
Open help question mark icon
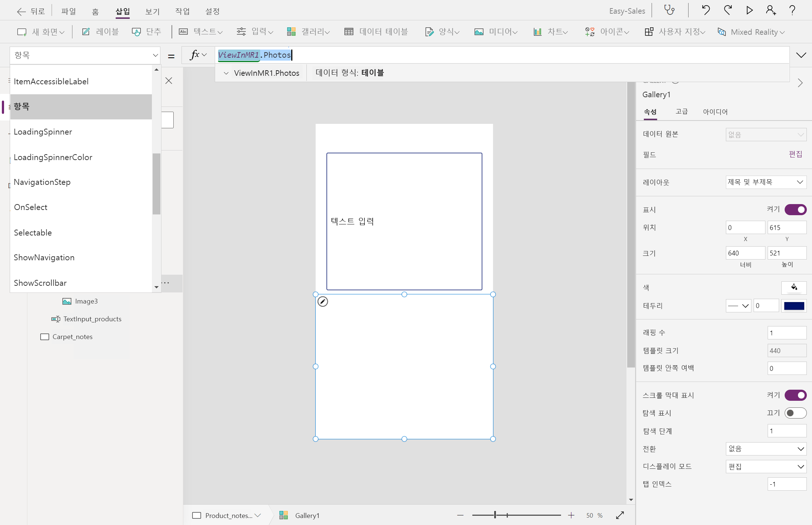coord(792,10)
